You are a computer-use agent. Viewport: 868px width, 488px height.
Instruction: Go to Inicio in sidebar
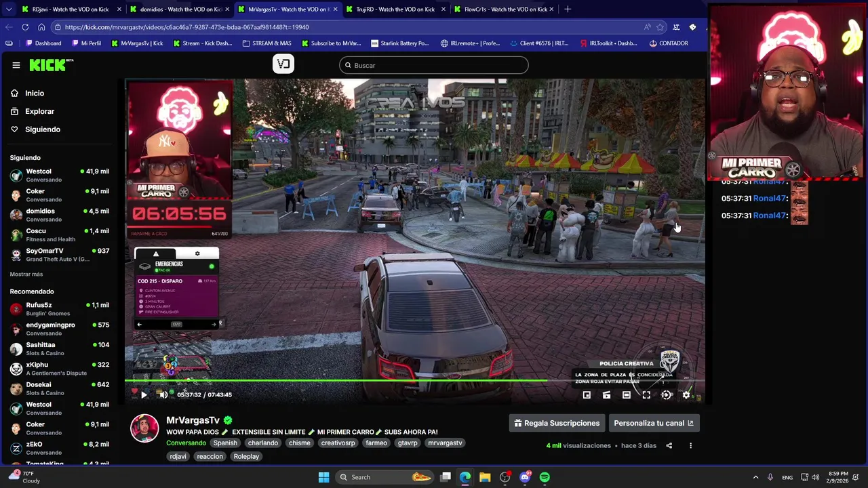(34, 93)
